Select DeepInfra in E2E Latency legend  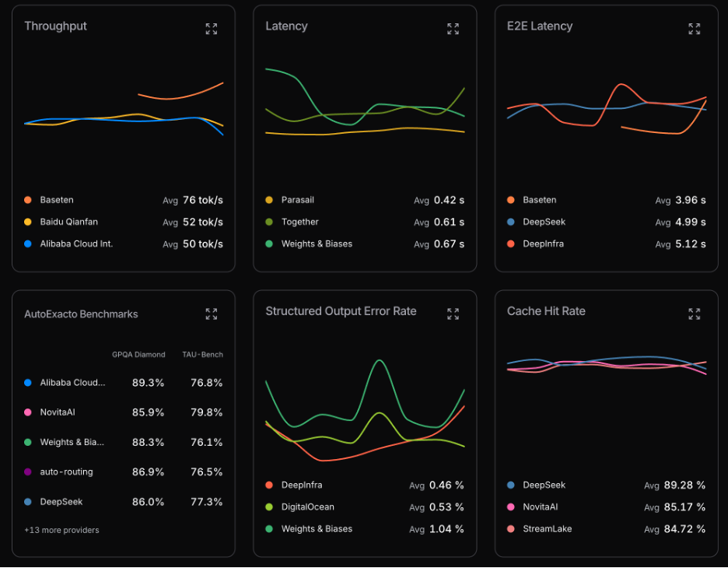tap(543, 244)
